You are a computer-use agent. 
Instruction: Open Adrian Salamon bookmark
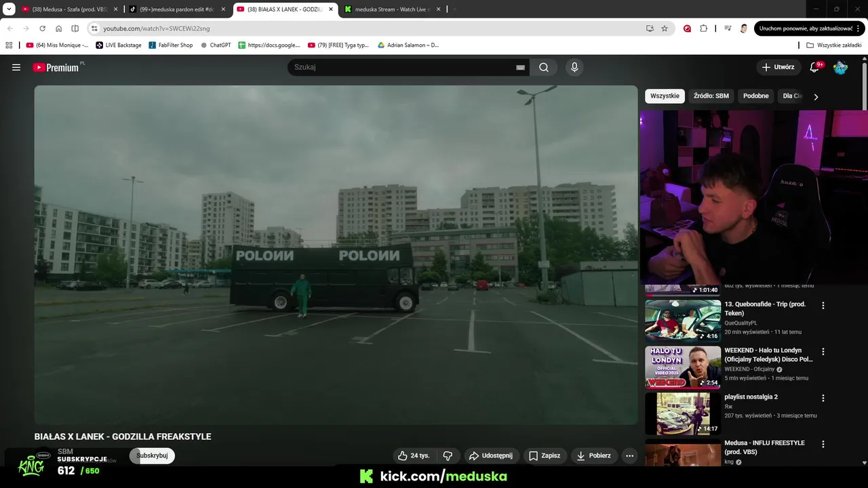408,45
